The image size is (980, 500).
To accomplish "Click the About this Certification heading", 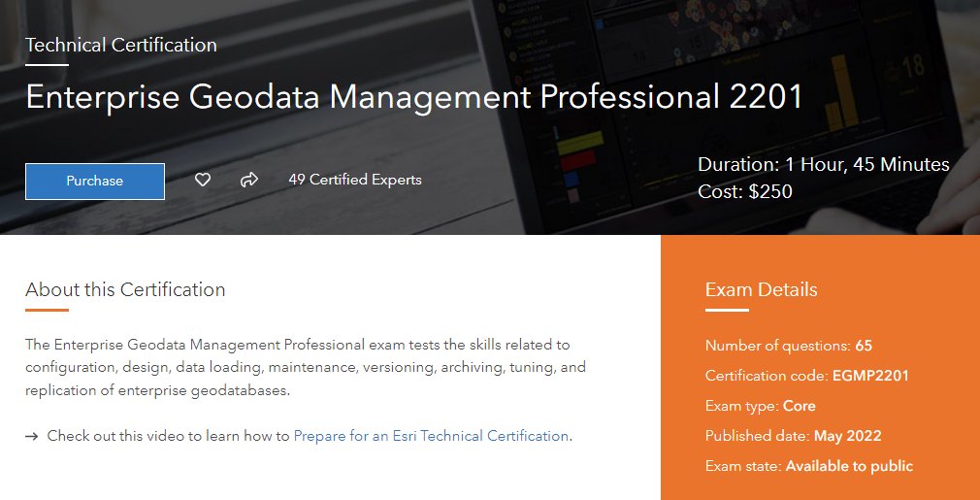I will coord(125,290).
